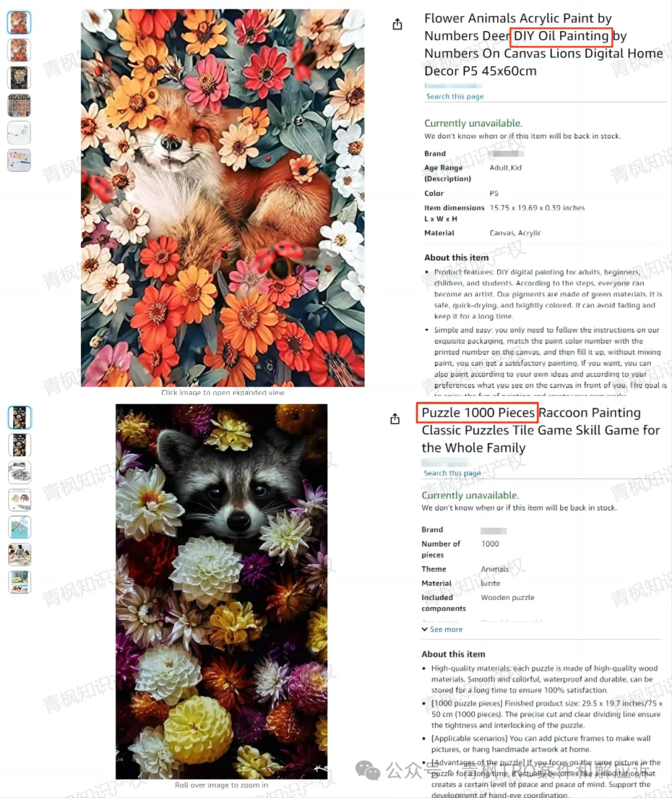Screen dimensions: 672x798
Task: Select fourth thumbnail in raccoon listing
Action: coord(19,499)
